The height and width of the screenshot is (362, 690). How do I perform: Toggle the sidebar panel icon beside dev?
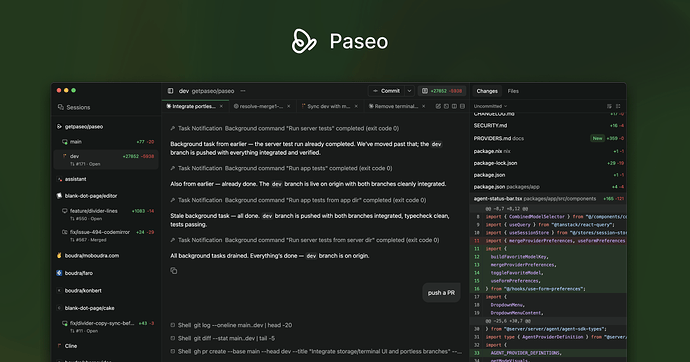(x=170, y=91)
